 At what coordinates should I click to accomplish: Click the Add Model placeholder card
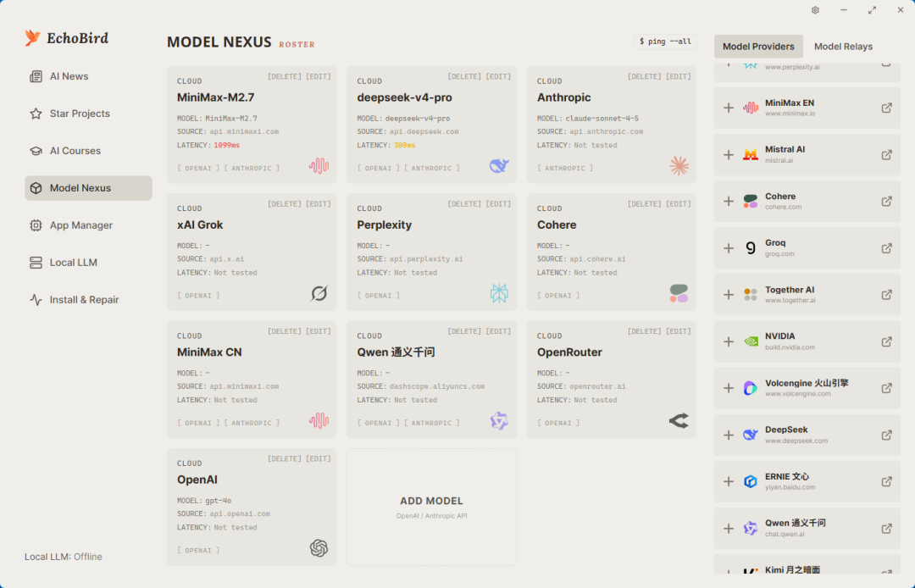pyautogui.click(x=431, y=507)
